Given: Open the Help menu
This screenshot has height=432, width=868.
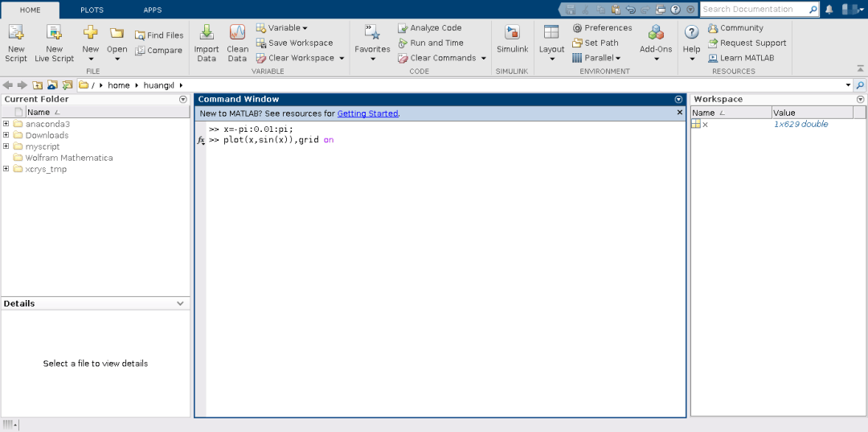Looking at the screenshot, I should 691,43.
